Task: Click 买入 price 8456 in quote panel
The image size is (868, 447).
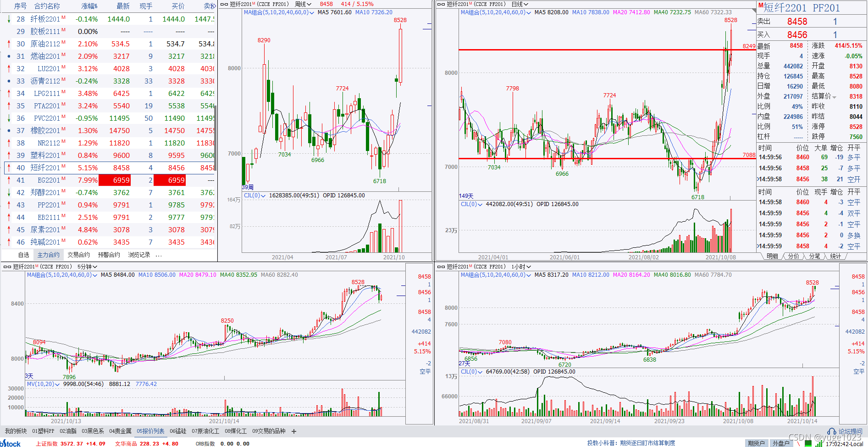Action: pyautogui.click(x=797, y=35)
